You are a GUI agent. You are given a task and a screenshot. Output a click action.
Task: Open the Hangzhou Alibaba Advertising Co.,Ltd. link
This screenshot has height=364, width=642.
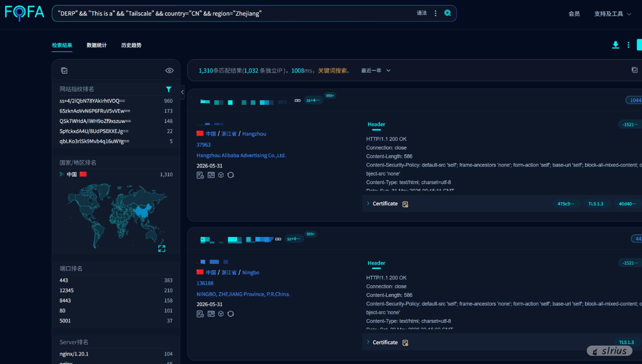point(241,155)
